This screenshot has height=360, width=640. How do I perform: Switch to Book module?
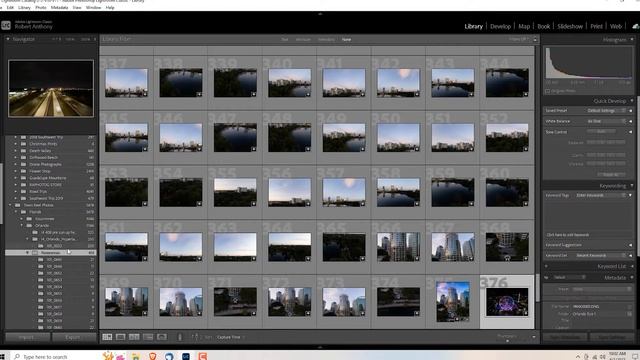544,26
